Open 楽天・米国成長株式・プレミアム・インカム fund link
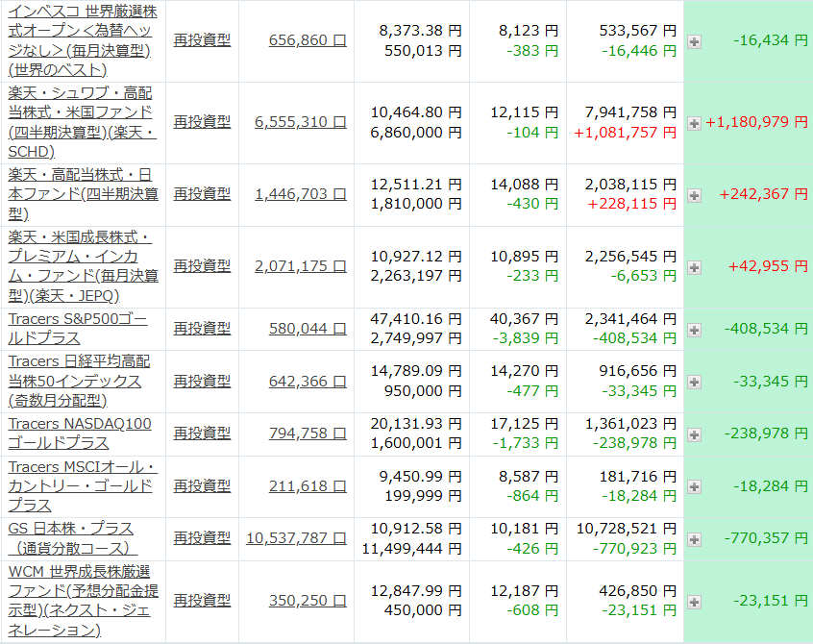This screenshot has width=813, height=644. (x=83, y=266)
